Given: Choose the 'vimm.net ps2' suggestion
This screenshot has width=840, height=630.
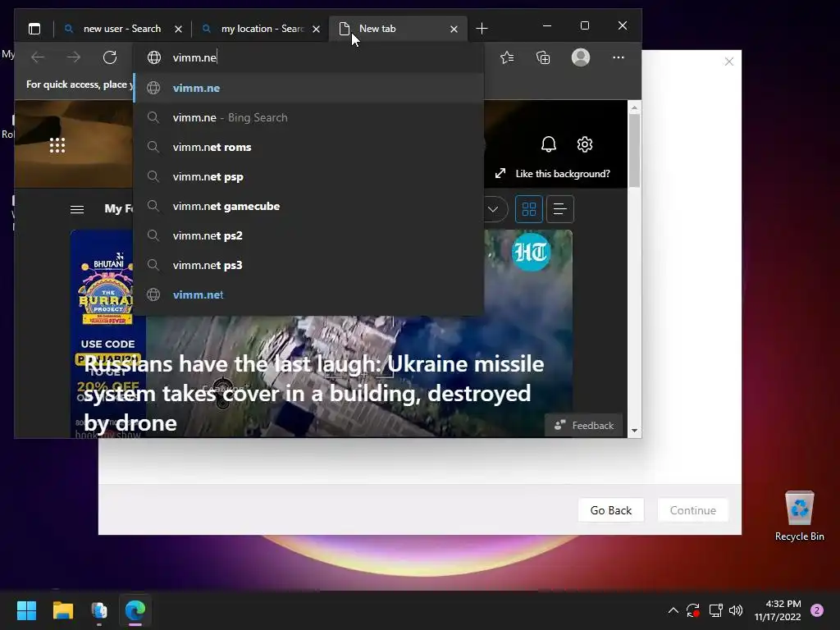Looking at the screenshot, I should [308, 235].
